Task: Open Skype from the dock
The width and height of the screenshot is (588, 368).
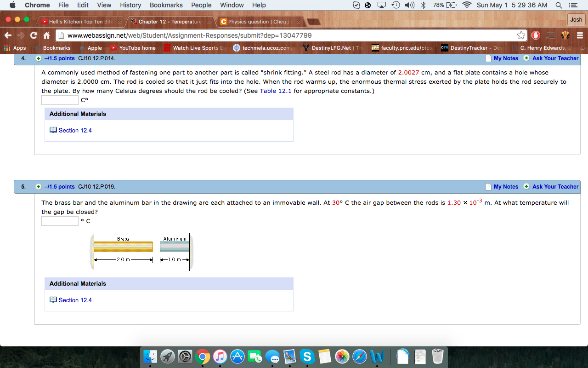Action: [307, 356]
